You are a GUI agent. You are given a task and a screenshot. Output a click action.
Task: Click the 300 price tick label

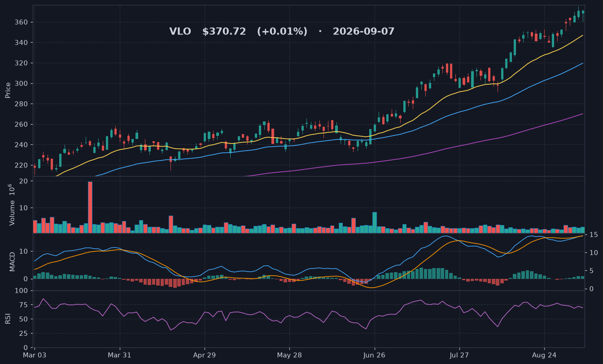[22, 83]
